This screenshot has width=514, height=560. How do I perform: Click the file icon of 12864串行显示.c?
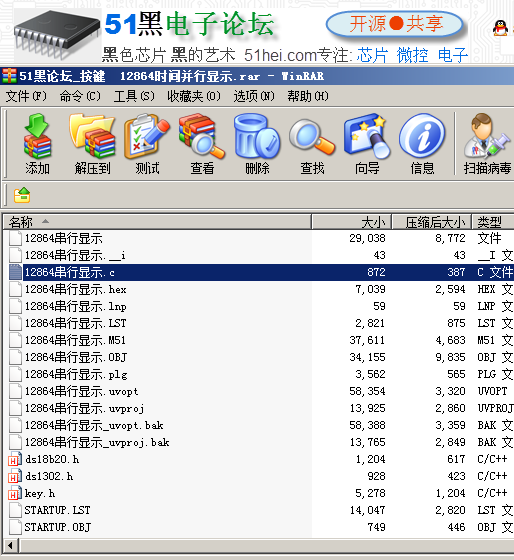point(15,272)
